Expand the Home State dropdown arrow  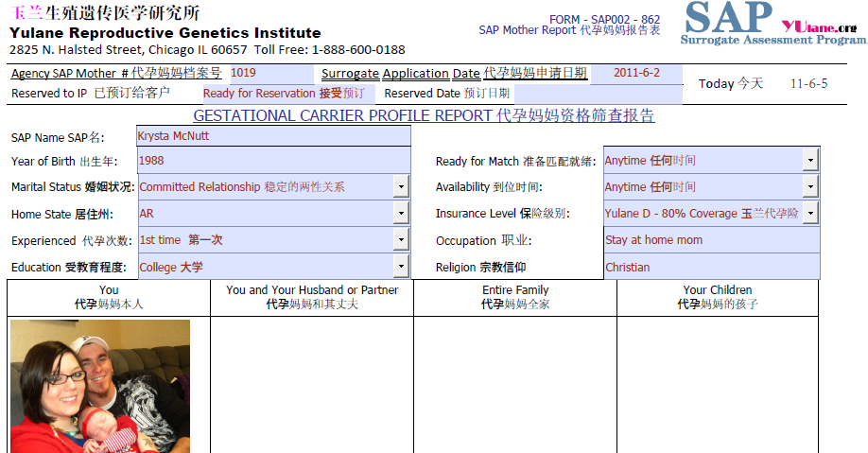click(x=401, y=213)
